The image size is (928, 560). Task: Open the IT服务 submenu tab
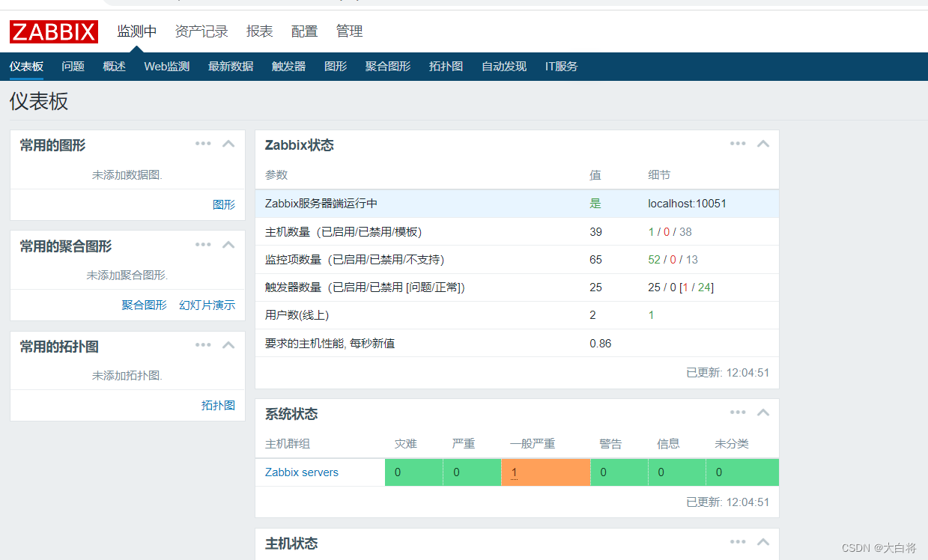tap(562, 67)
